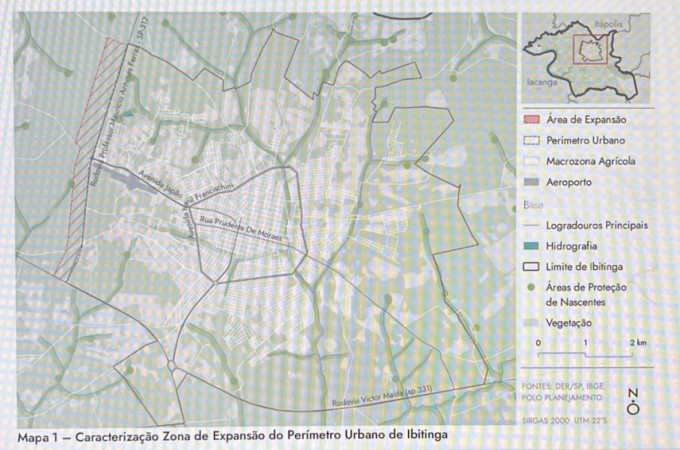This screenshot has width=680, height=450.
Task: Click the 'Área de Expansão' legend text
Action: [x=586, y=119]
